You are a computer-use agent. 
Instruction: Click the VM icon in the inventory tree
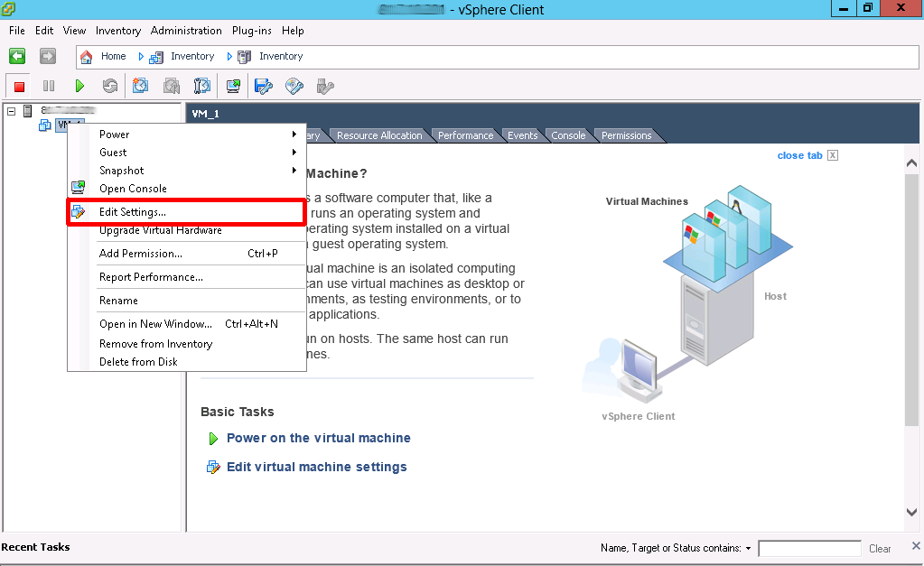45,125
